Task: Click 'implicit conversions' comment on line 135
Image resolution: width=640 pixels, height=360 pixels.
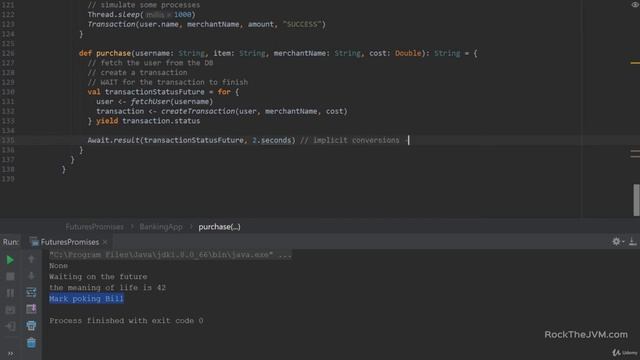Action: point(356,140)
